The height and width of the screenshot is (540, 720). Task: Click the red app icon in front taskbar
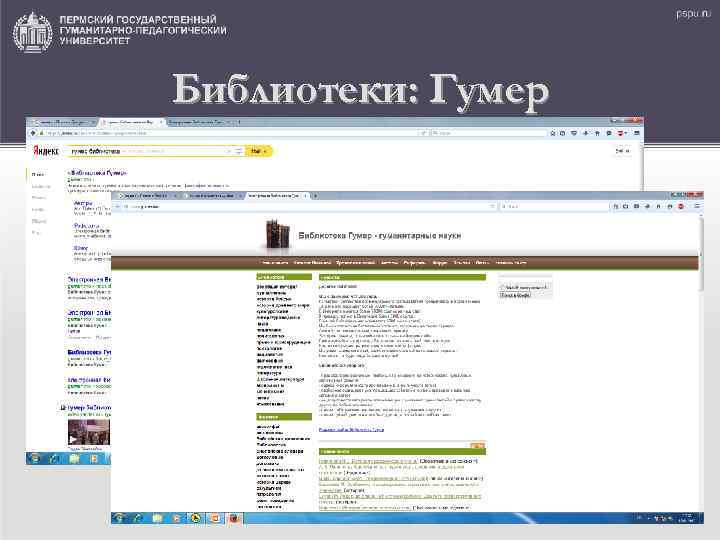click(234, 518)
